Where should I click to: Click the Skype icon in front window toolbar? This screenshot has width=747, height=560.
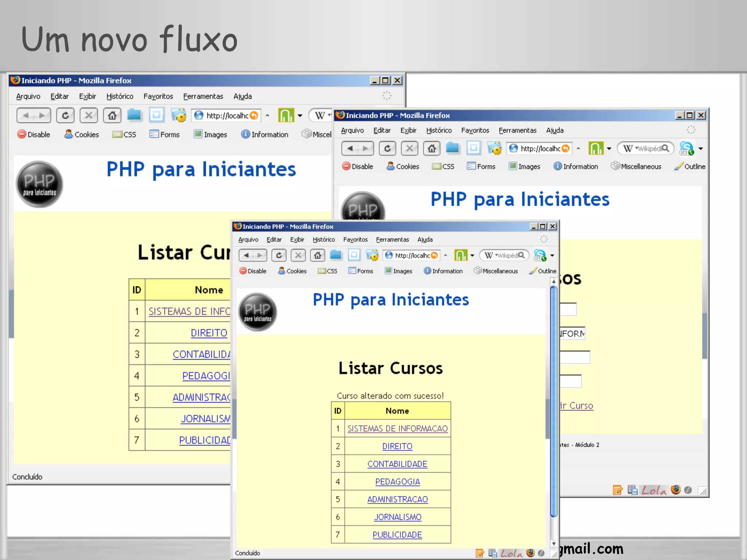point(540,255)
